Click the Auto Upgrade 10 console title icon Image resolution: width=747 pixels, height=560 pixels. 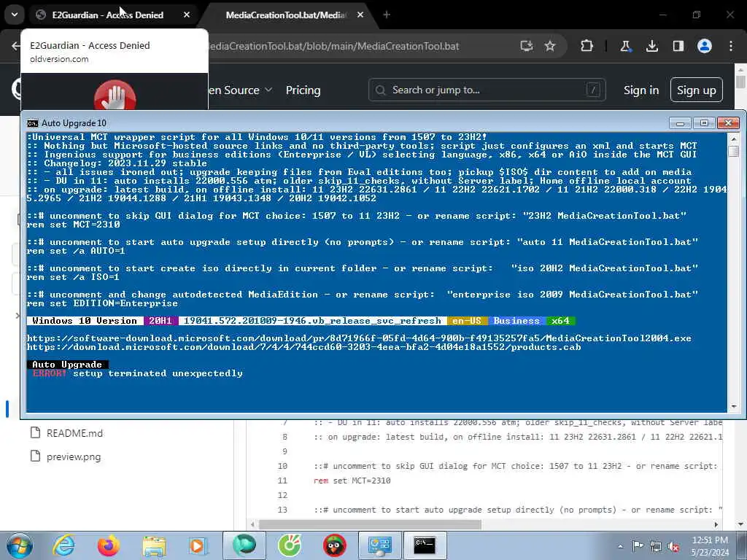32,123
